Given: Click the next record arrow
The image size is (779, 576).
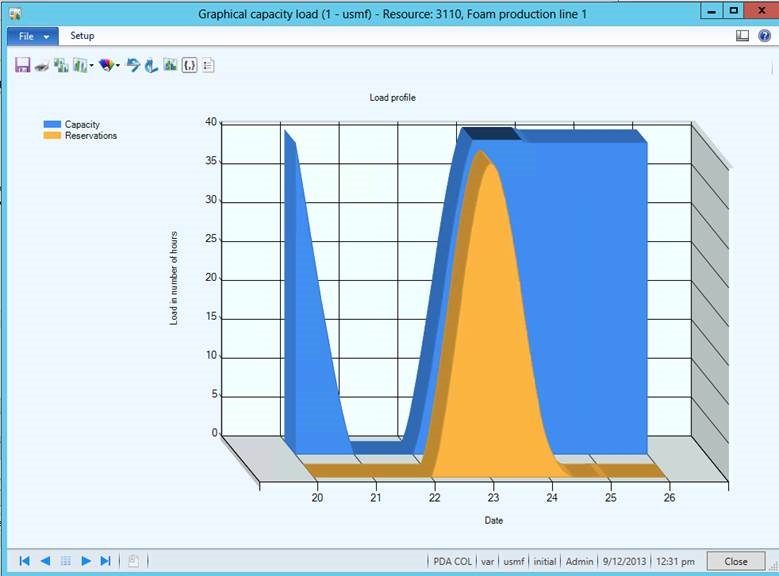Looking at the screenshot, I should [x=86, y=561].
